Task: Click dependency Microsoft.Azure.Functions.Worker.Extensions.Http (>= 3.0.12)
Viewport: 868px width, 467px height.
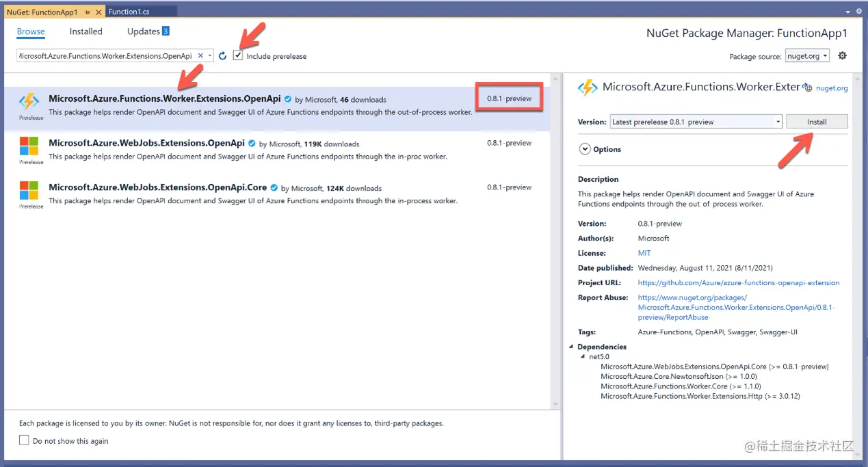Action: [x=700, y=396]
